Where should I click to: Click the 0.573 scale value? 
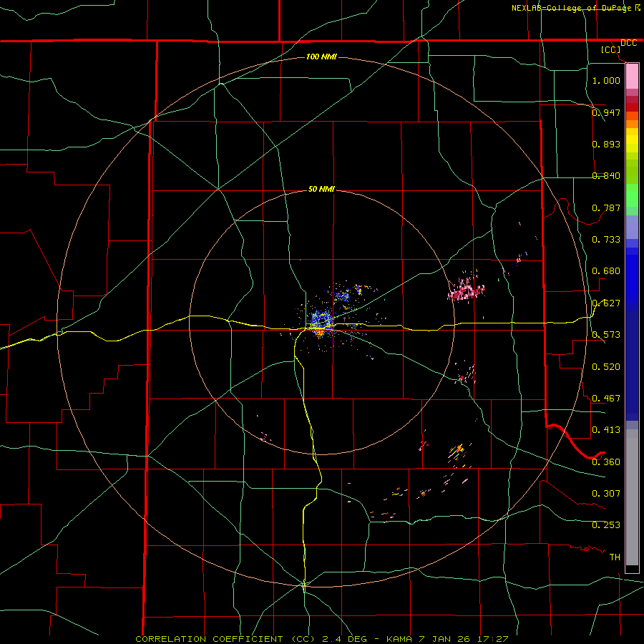[606, 335]
